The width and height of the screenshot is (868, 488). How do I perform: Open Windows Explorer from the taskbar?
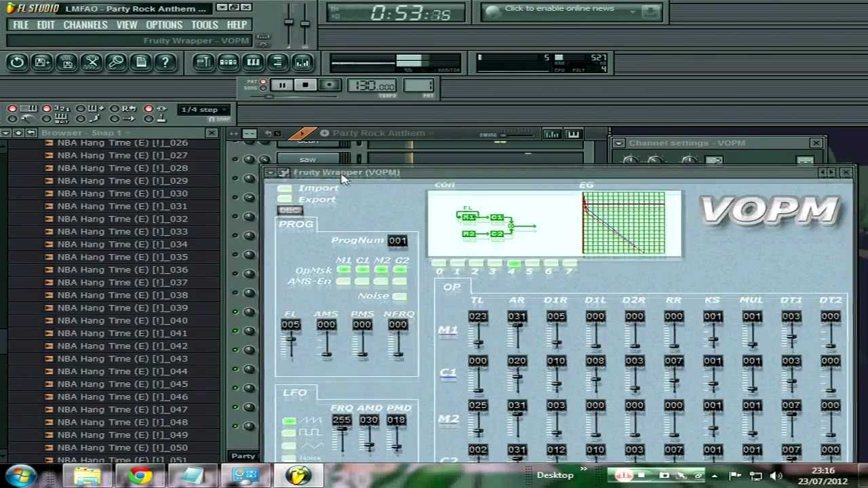pyautogui.click(x=88, y=475)
